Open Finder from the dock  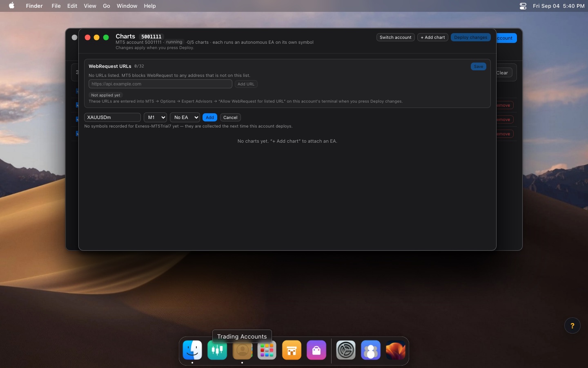(x=192, y=350)
